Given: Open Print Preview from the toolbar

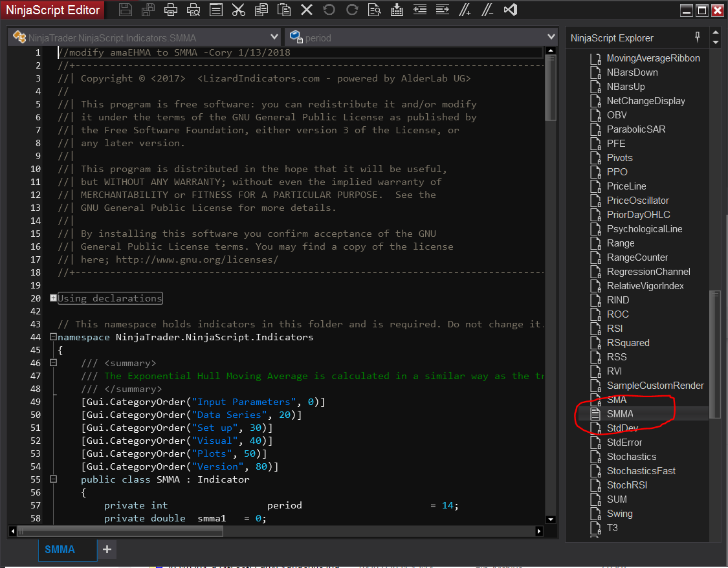Looking at the screenshot, I should (x=193, y=10).
